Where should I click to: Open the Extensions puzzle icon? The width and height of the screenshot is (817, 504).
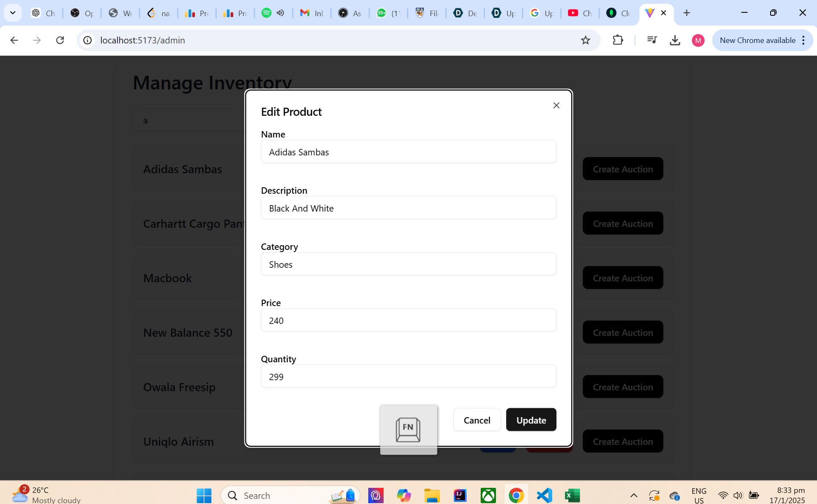click(618, 40)
